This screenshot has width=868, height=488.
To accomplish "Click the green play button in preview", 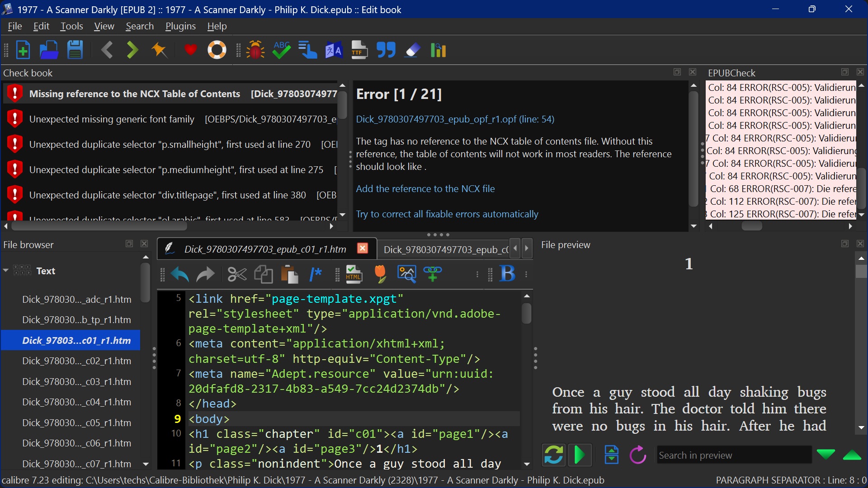I will (580, 455).
